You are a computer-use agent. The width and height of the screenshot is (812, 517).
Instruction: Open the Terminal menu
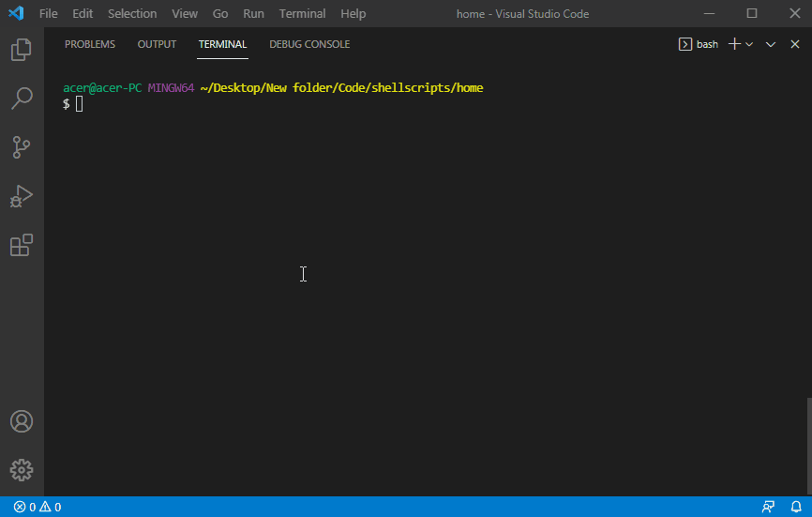[x=303, y=13]
